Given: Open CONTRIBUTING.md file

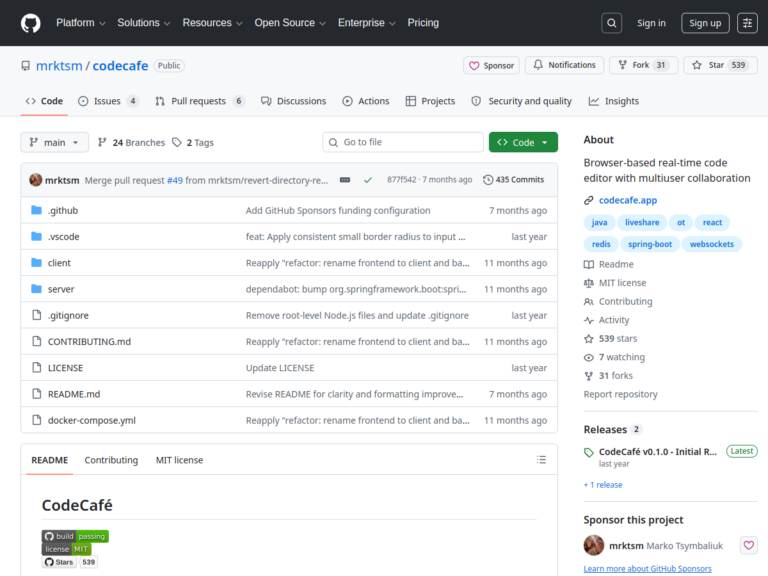Looking at the screenshot, I should click(x=89, y=341).
